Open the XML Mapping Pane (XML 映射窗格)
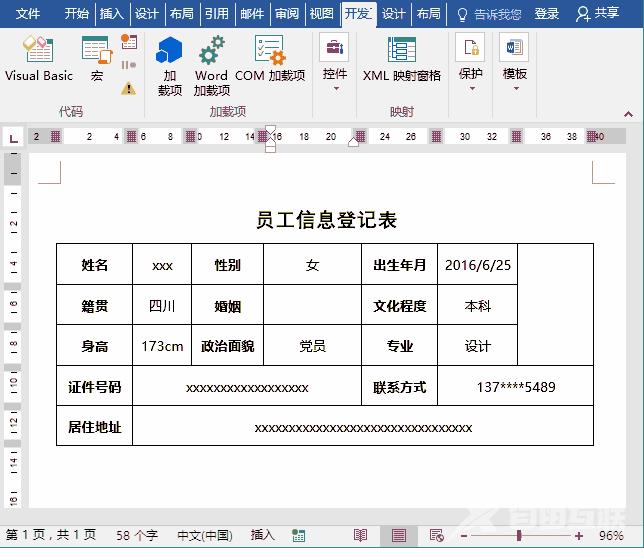This screenshot has width=644, height=557. [x=401, y=59]
